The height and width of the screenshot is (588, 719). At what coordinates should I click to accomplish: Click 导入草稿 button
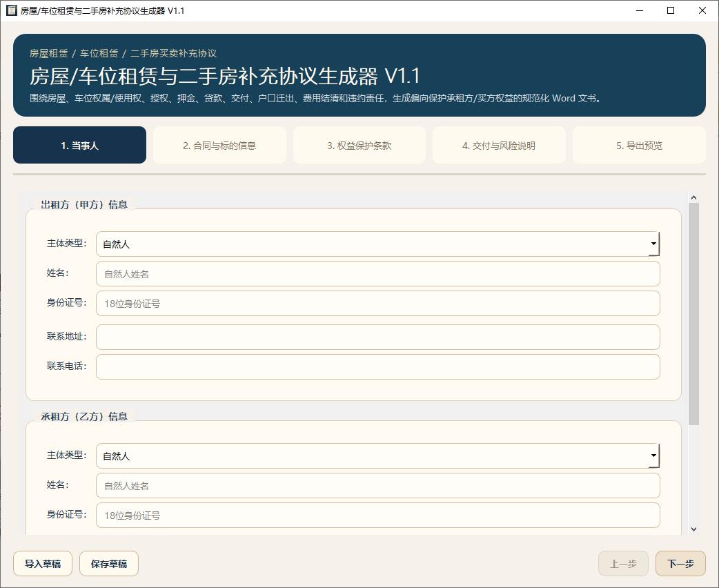tap(43, 564)
